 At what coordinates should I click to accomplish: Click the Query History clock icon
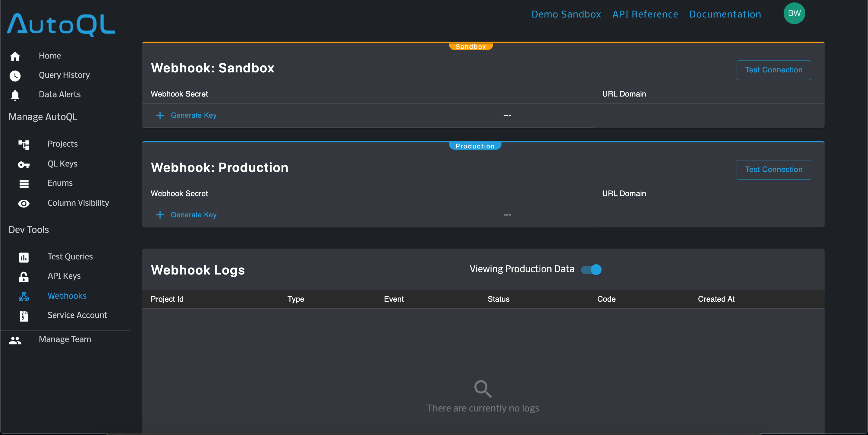click(15, 76)
